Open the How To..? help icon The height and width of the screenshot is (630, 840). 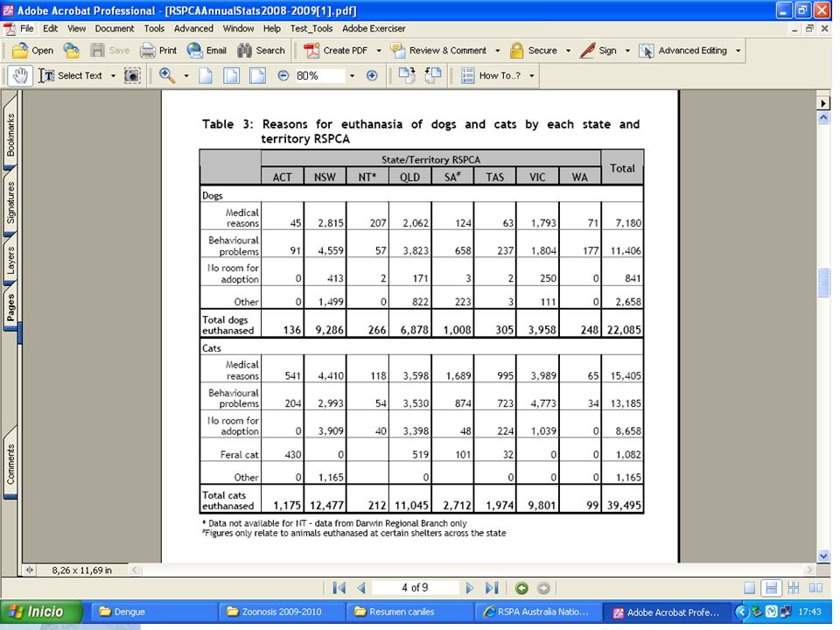(467, 75)
